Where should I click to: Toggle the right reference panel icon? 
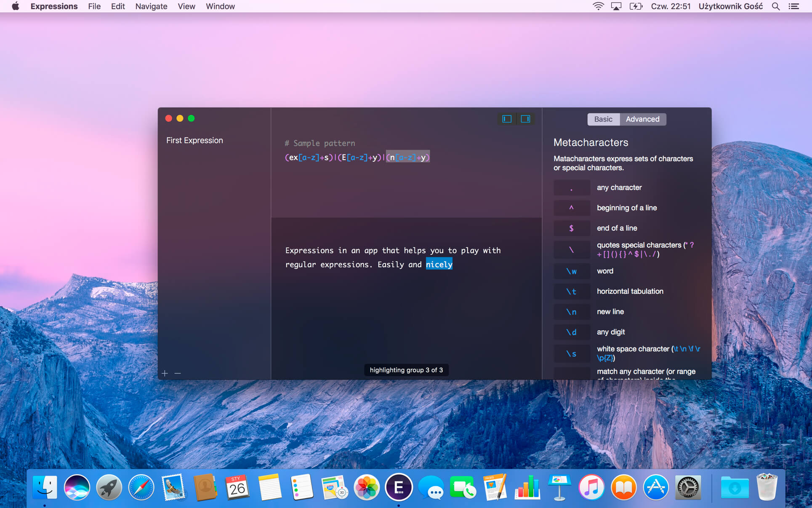tap(525, 119)
